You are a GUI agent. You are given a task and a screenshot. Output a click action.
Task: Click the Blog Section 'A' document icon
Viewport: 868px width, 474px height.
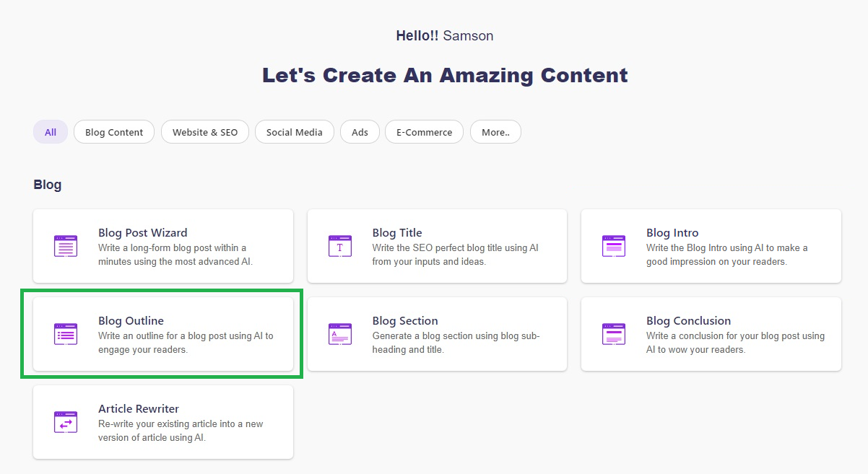pyautogui.click(x=339, y=333)
